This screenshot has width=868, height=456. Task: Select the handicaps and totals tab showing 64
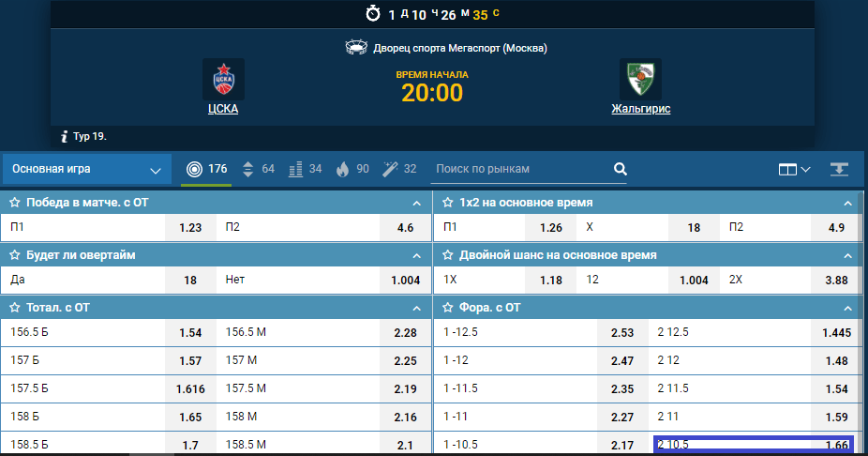pyautogui.click(x=258, y=169)
